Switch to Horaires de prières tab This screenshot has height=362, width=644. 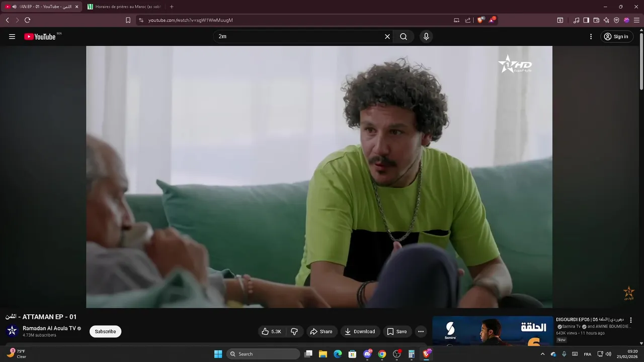pos(124,7)
